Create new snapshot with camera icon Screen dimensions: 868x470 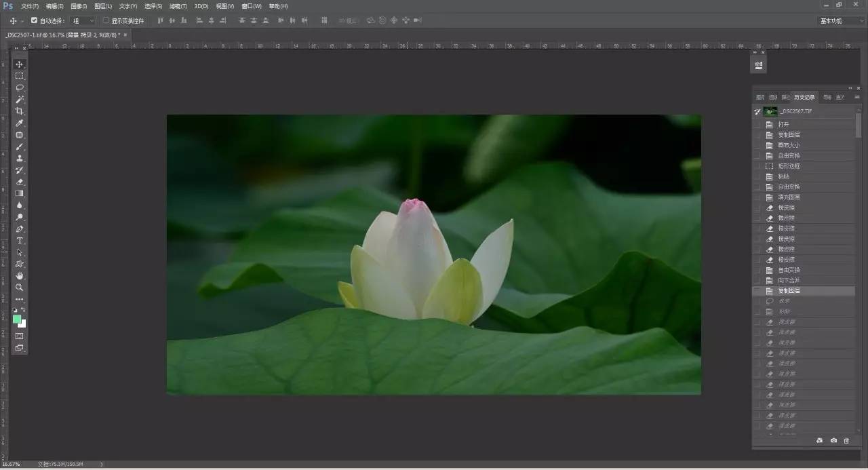833,441
